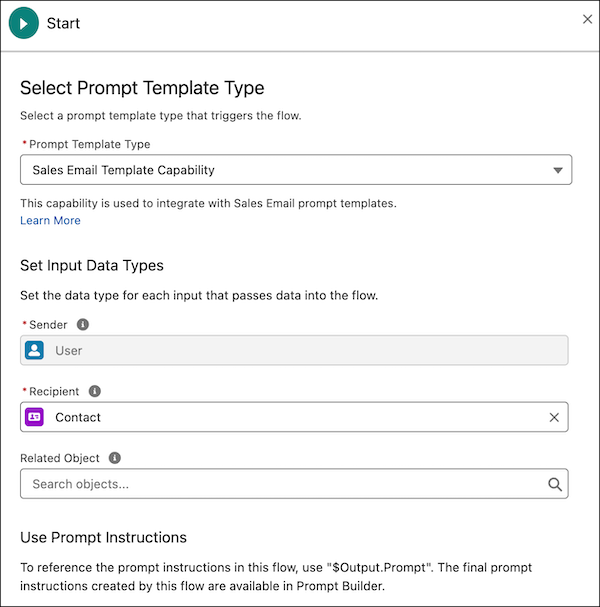The image size is (600, 607).
Task: Click the 'Set Input Data Types' heading
Action: (92, 266)
